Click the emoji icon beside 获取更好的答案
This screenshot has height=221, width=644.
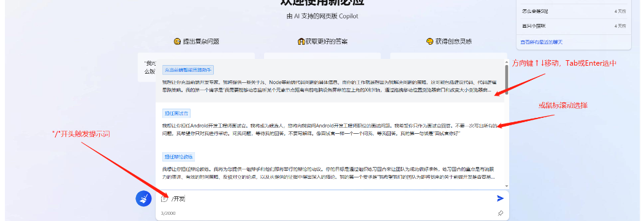301,42
